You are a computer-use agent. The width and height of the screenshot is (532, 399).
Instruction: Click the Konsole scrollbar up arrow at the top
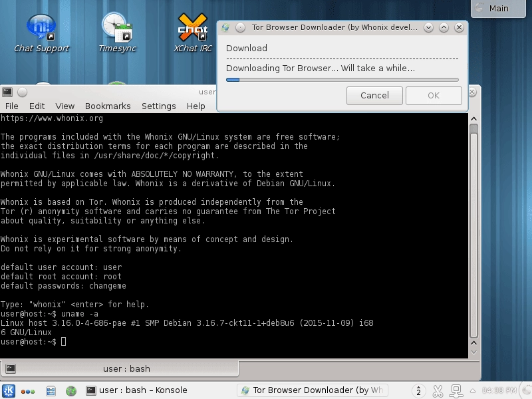point(474,119)
